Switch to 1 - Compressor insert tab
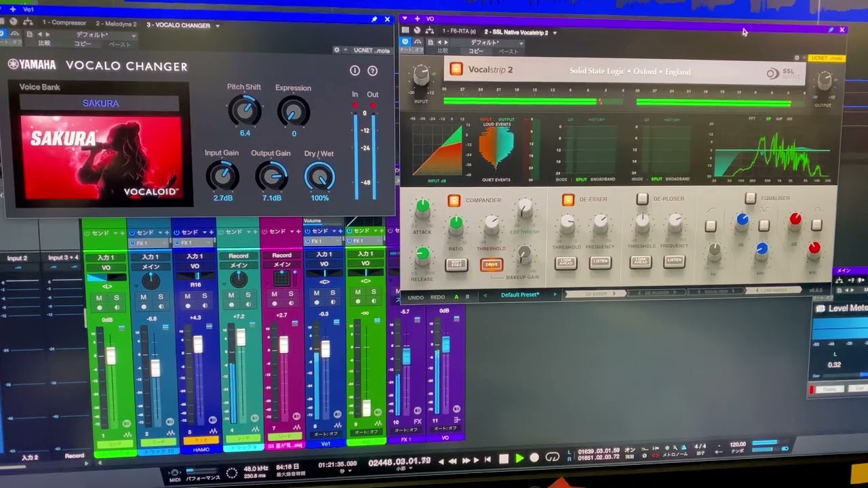Viewport: 868px width, 488px height. pyautogui.click(x=64, y=23)
